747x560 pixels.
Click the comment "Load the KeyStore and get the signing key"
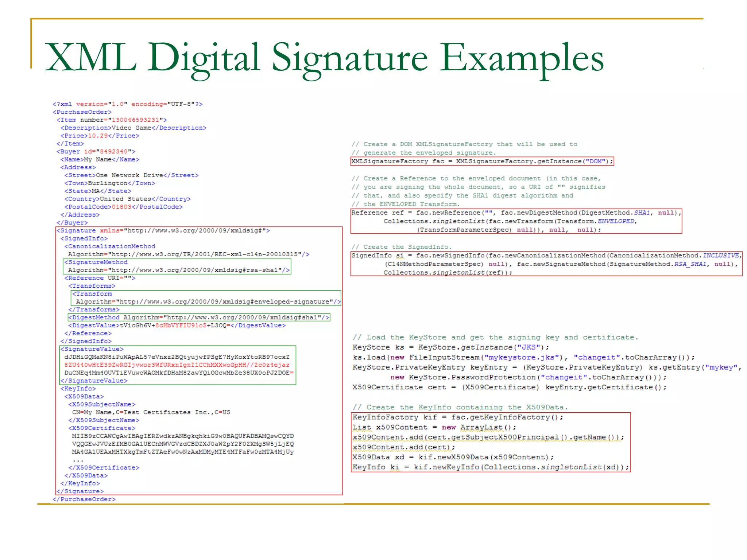click(x=496, y=338)
